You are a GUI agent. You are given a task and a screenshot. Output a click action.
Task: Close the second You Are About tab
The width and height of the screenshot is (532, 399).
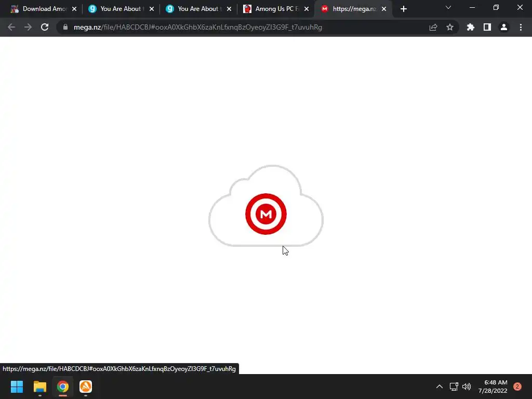coord(229,9)
